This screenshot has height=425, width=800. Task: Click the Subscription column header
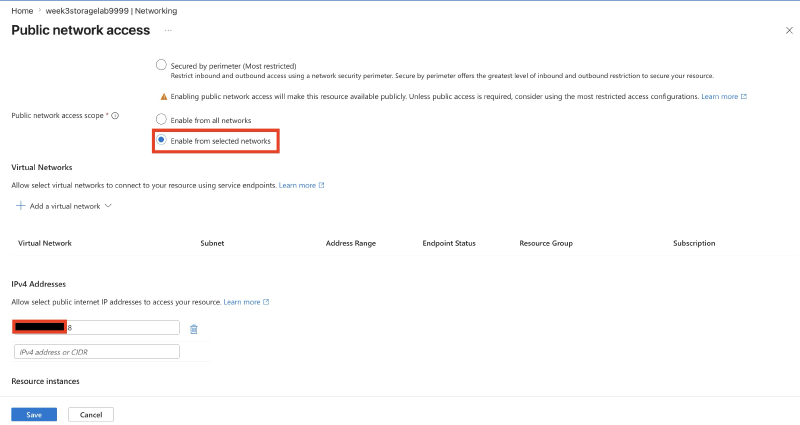coord(694,243)
